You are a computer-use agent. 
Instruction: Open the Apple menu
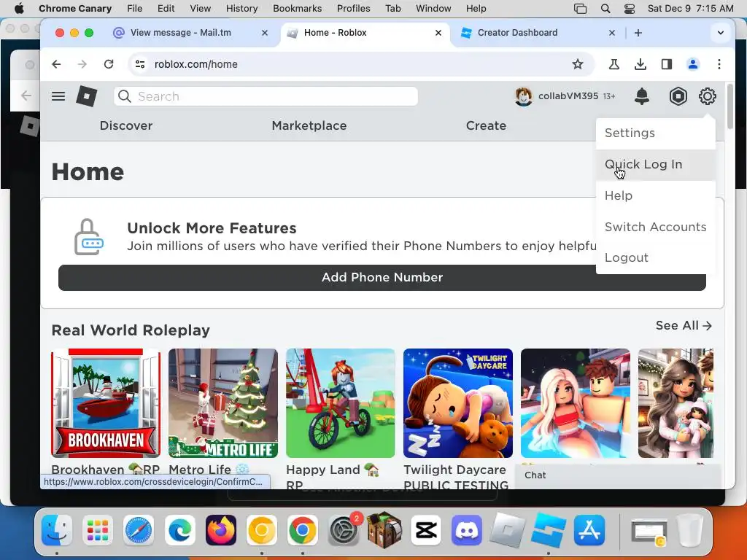click(19, 9)
